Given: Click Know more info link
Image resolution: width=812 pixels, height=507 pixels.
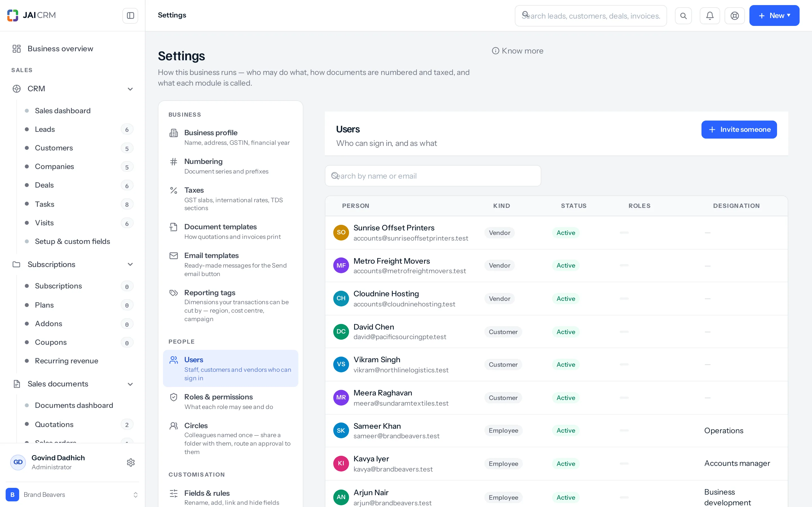Looking at the screenshot, I should click(517, 51).
